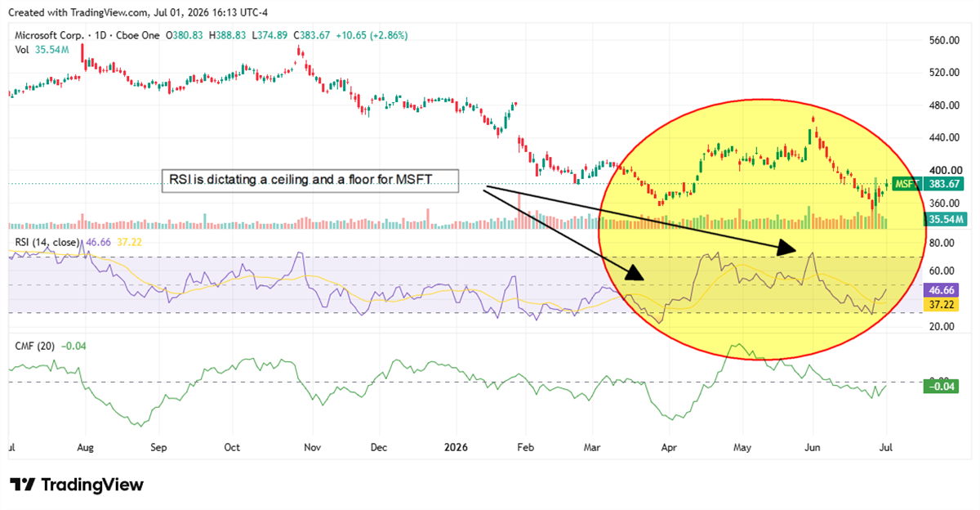This screenshot has width=980, height=510.
Task: Click the 80.00 RSI axis tick
Action: [941, 243]
